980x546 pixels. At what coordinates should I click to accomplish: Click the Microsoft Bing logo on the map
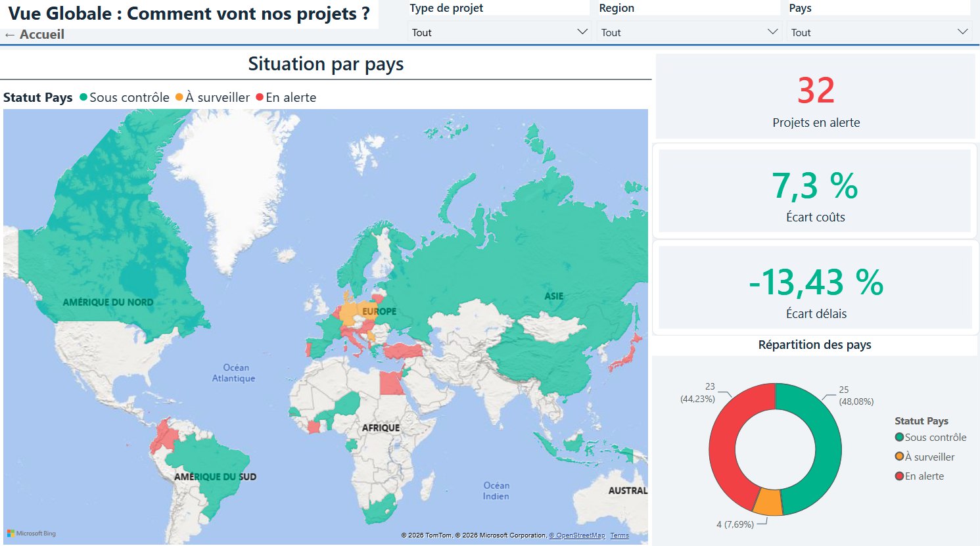tap(32, 534)
